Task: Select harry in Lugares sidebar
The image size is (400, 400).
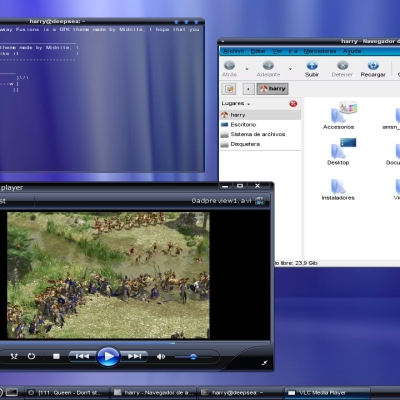Action: (x=260, y=115)
